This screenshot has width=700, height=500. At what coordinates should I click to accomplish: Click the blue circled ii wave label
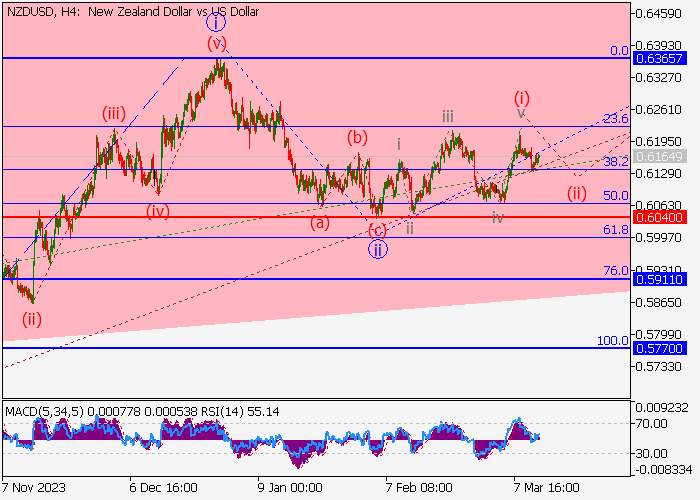click(x=378, y=250)
